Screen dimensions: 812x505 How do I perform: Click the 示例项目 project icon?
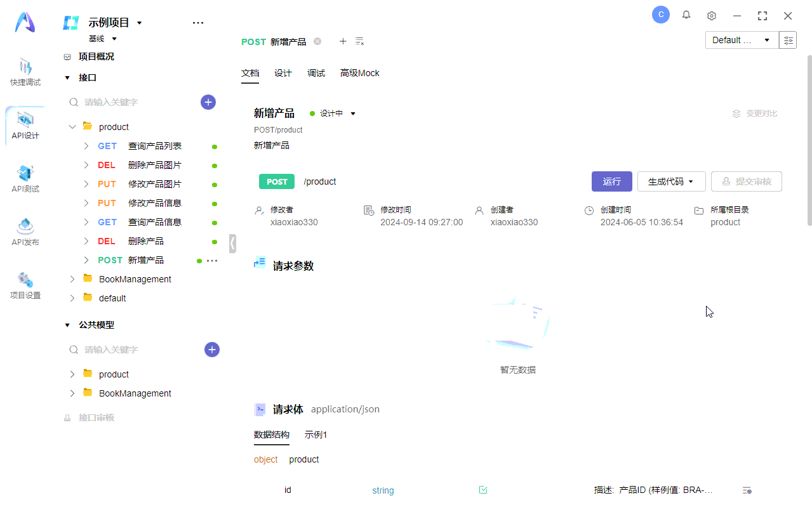tap(70, 23)
